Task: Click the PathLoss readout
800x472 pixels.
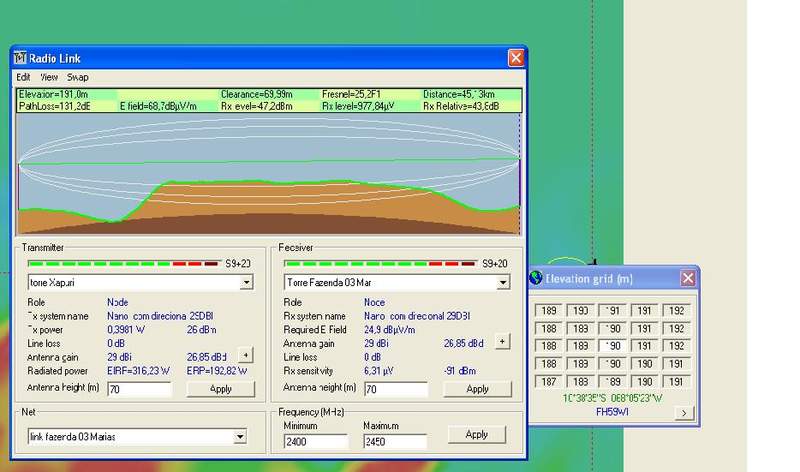Action: pyautogui.click(x=54, y=106)
